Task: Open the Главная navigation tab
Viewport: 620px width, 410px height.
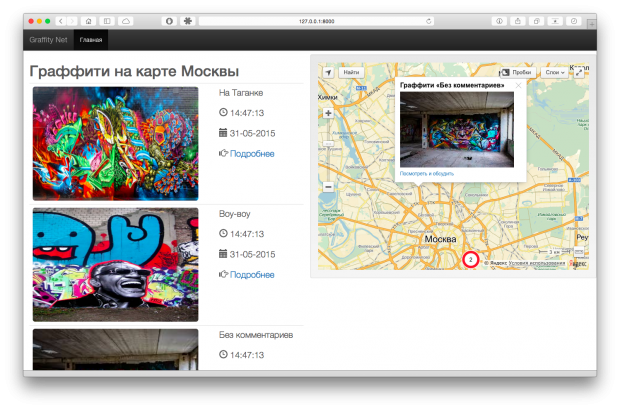Action: pos(91,41)
